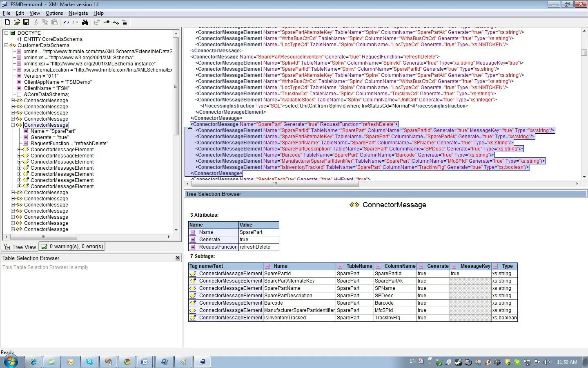Click the tree panel vertical scrollbar thumb
The height and width of the screenshot is (368, 588).
point(176,87)
